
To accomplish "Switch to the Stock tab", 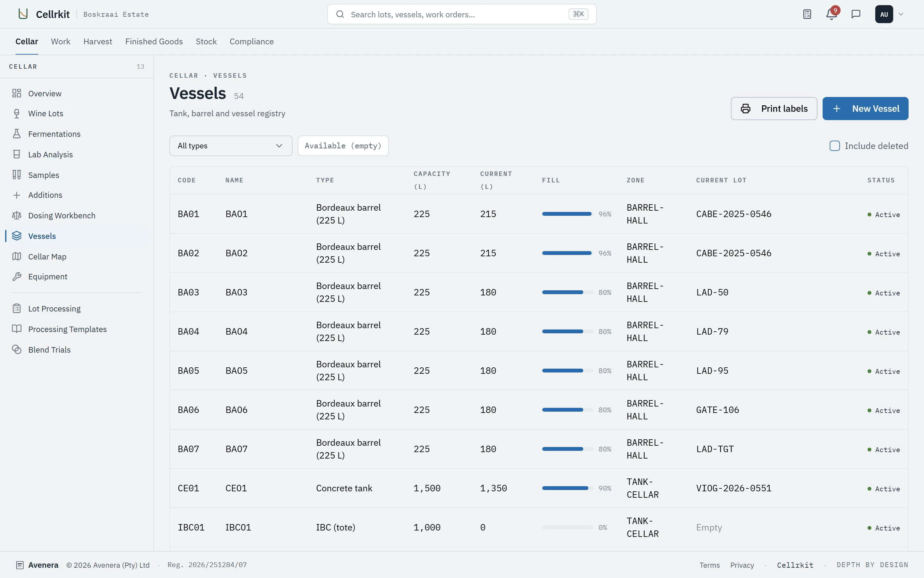I will (x=206, y=41).
